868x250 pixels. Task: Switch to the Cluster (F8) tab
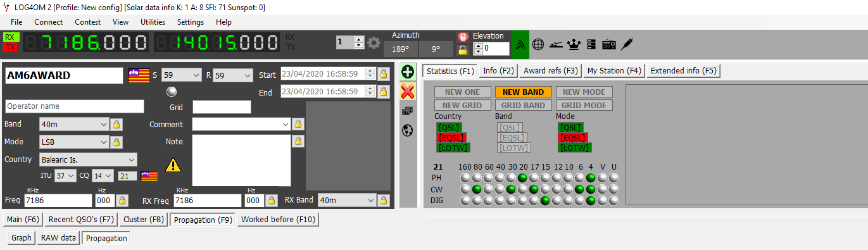144,220
